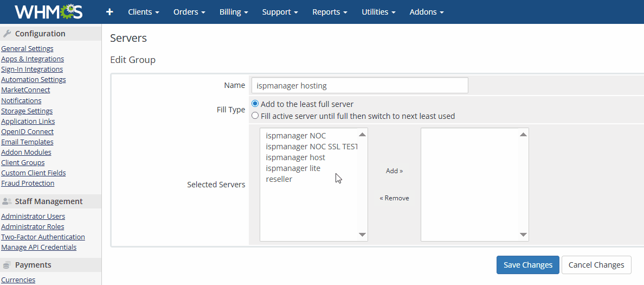The height and width of the screenshot is (285, 644).
Task: Select 'ispmanager lite' in server list
Action: (293, 168)
